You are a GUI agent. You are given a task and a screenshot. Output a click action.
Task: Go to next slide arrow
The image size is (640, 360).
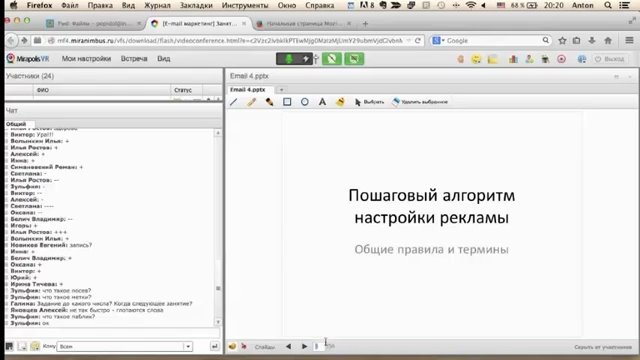click(304, 347)
